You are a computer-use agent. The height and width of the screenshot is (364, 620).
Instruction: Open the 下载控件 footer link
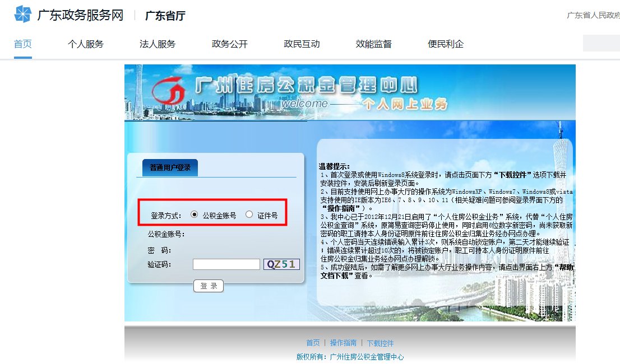click(380, 343)
